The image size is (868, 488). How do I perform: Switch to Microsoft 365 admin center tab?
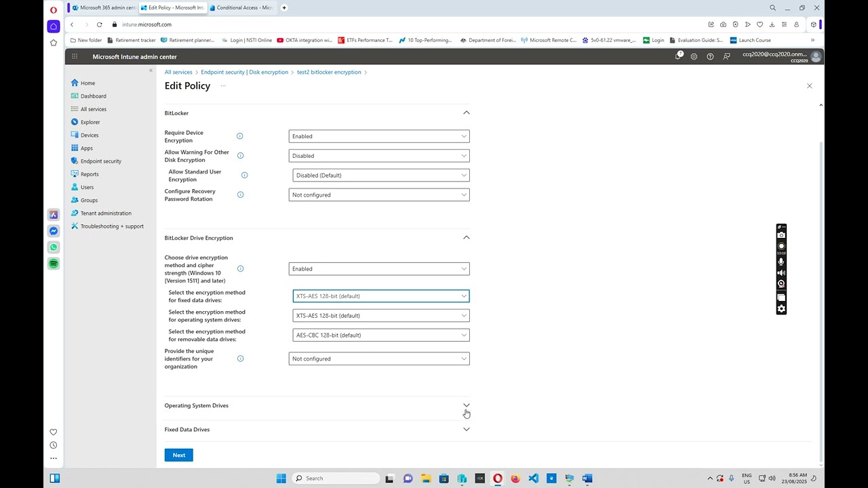coord(102,7)
